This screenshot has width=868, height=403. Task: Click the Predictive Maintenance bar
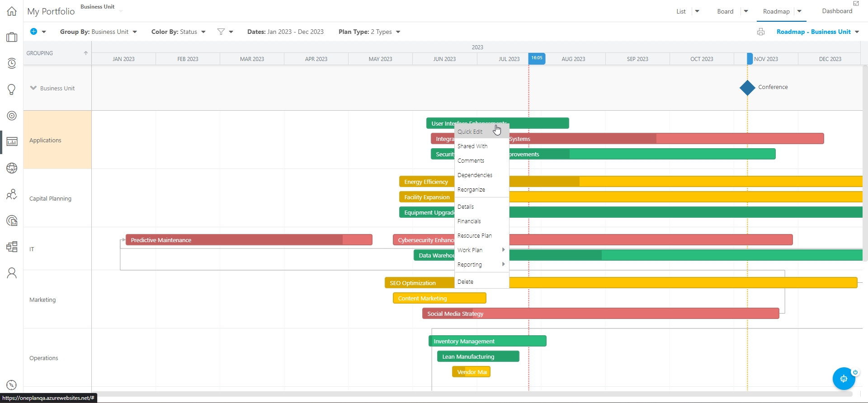click(x=249, y=240)
